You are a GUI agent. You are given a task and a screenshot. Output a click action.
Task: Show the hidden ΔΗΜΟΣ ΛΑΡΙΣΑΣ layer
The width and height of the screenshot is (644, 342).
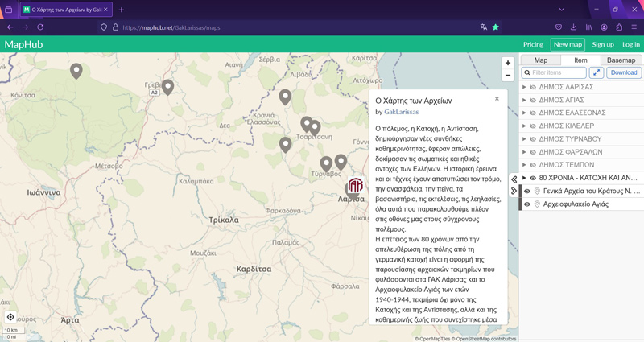click(x=533, y=87)
